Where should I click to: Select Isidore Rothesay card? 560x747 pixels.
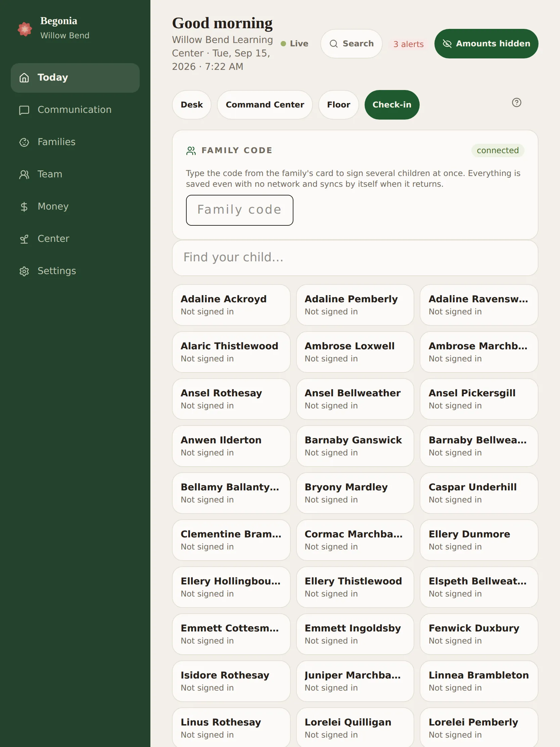pyautogui.click(x=231, y=681)
